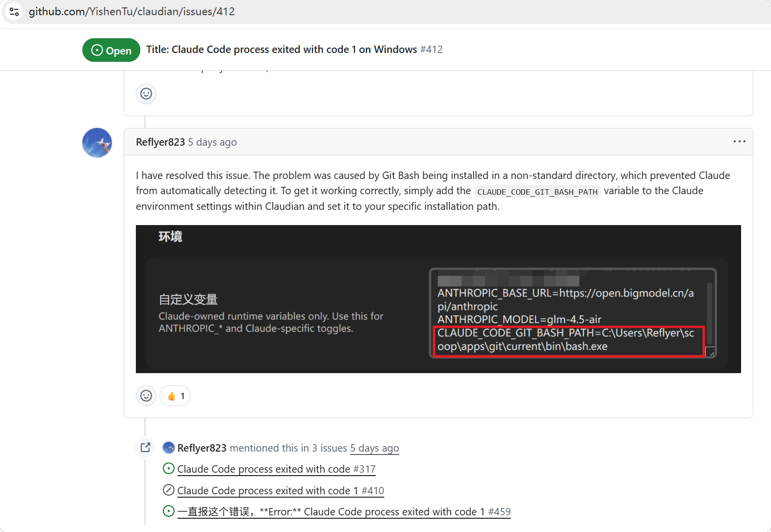The image size is (771, 532).
Task: Click the closed-not-planned icon beside #410
Action: pyautogui.click(x=168, y=490)
